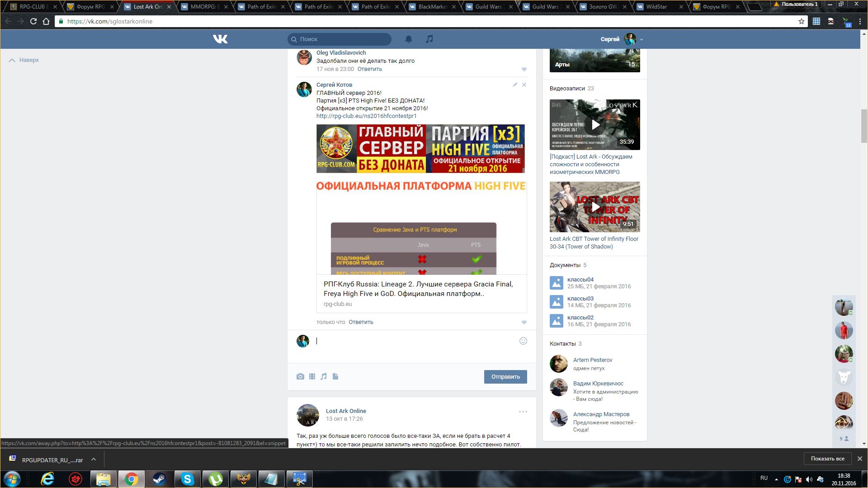Bookmark the page with the star icon
868x488 pixels.
(x=802, y=21)
